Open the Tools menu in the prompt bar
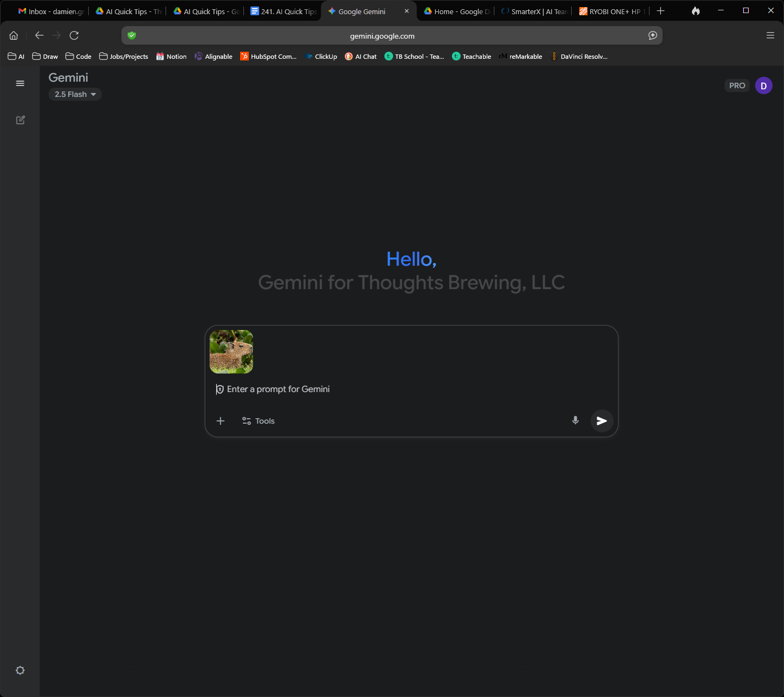 click(258, 420)
